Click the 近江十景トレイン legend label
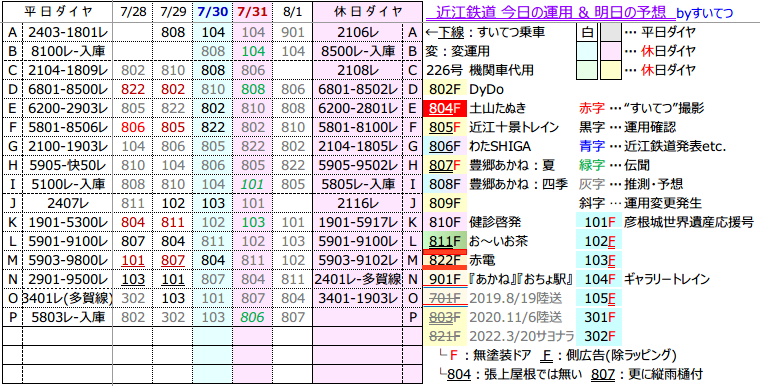The width and height of the screenshot is (760, 386). coord(514,127)
